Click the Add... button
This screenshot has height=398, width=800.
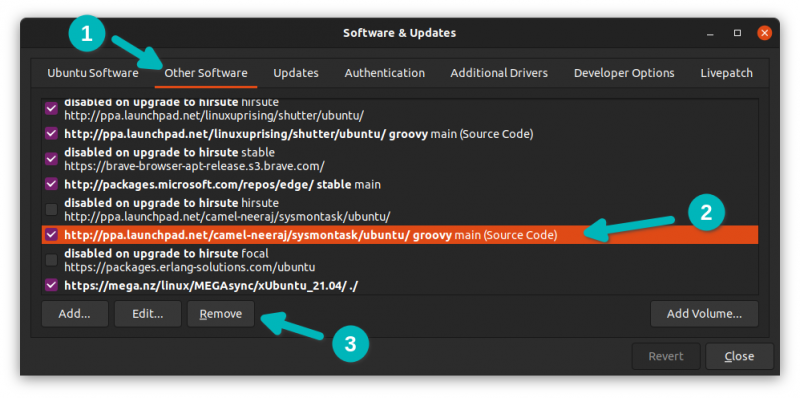tap(74, 314)
